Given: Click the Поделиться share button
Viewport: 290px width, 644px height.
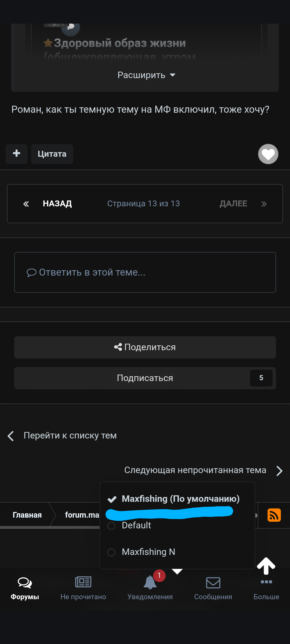Looking at the screenshot, I should point(145,347).
